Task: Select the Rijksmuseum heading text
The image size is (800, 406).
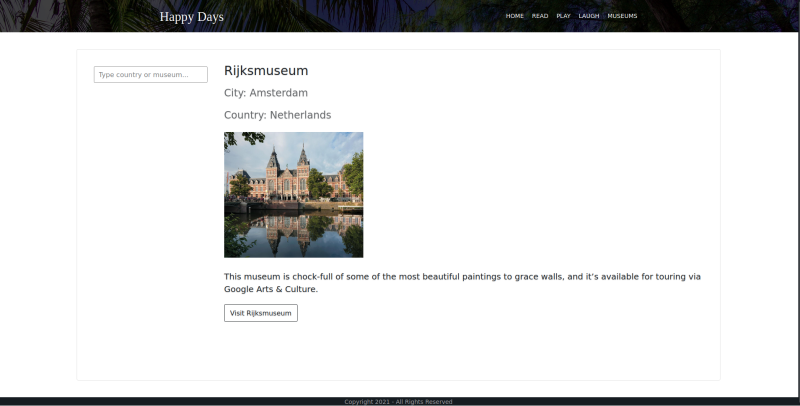Action: (266, 71)
